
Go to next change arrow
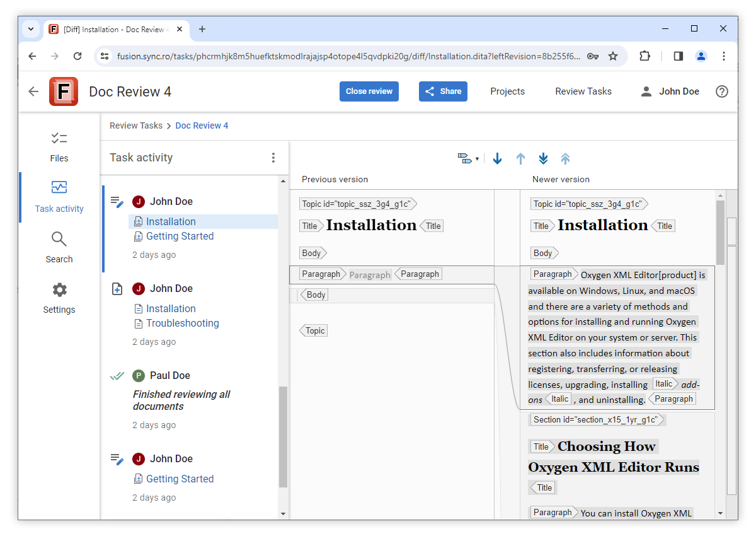click(x=497, y=159)
